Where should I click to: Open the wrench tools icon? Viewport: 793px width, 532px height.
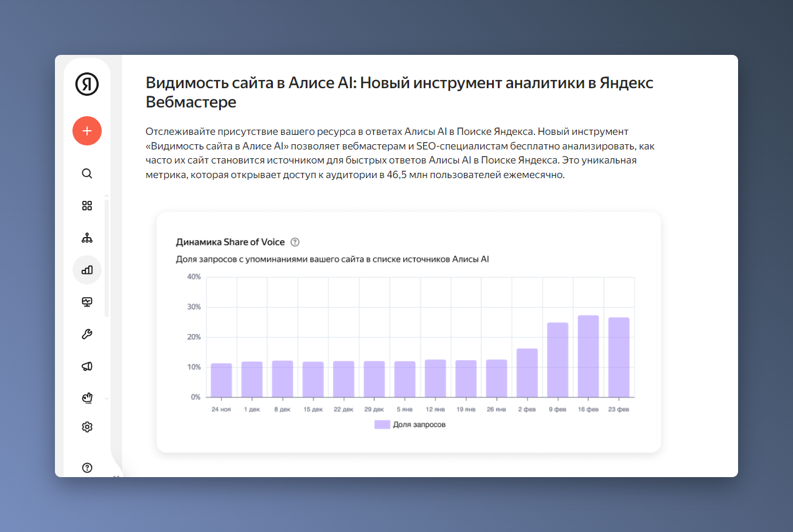pos(87,334)
